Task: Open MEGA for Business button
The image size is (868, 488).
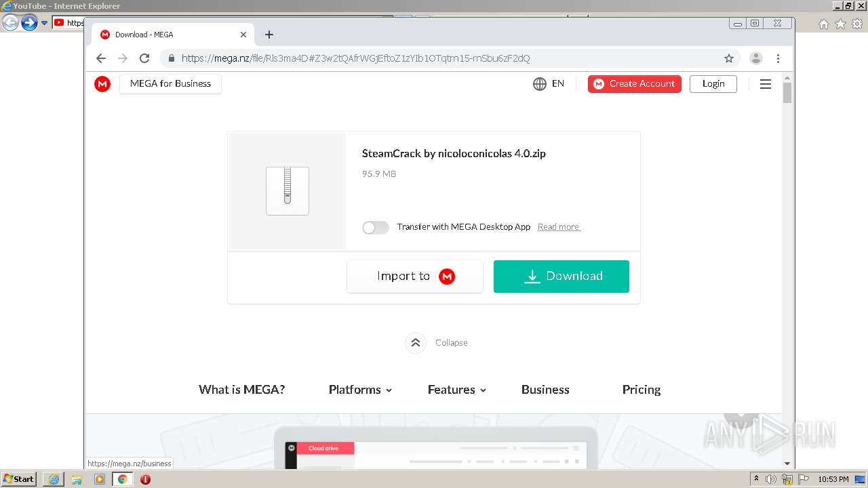Action: (170, 84)
